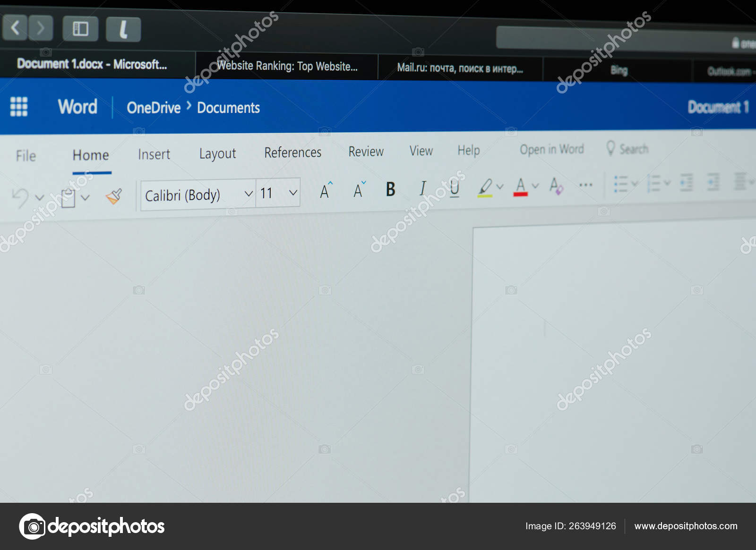Undo the last action
The width and height of the screenshot is (756, 550).
pyautogui.click(x=20, y=197)
